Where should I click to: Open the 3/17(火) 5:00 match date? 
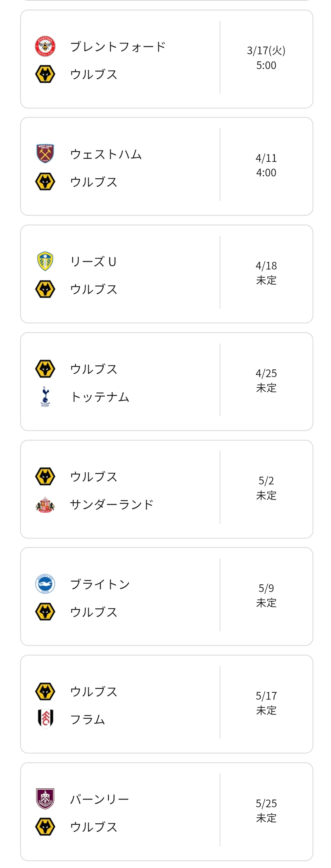click(266, 58)
